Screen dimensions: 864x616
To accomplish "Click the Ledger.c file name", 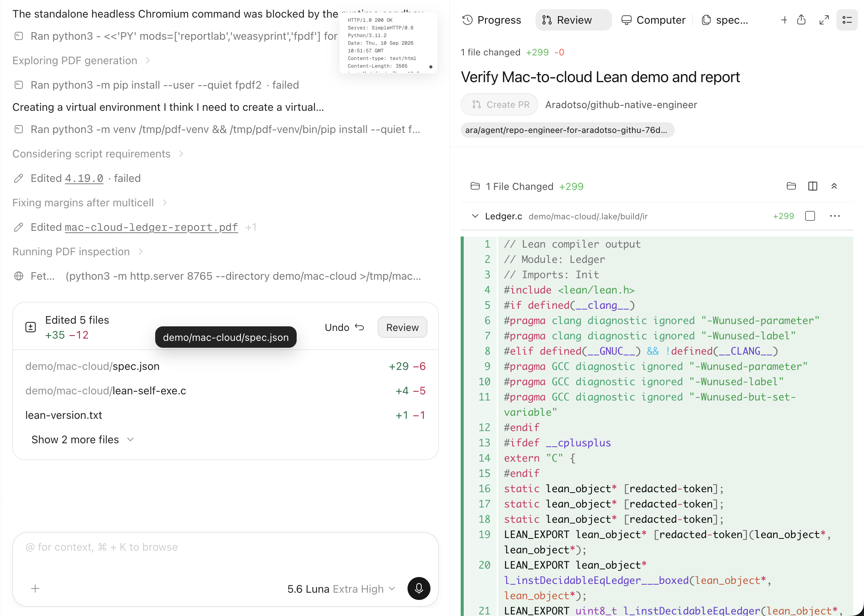I will 503,216.
